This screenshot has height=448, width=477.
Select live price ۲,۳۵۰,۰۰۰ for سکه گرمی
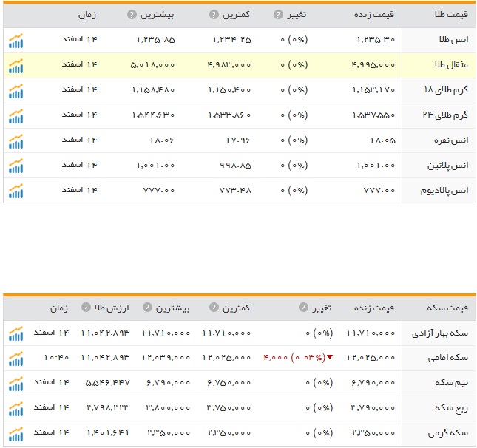[374, 433]
